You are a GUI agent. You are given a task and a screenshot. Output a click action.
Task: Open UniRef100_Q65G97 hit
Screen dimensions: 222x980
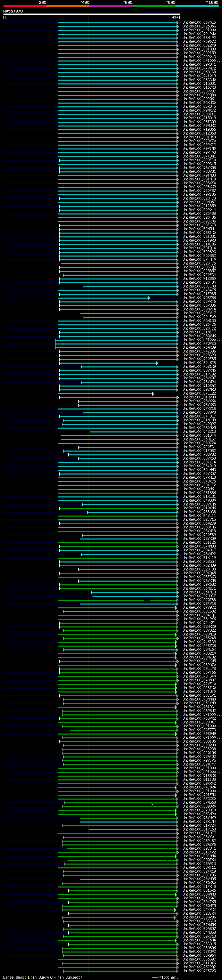click(x=199, y=959)
